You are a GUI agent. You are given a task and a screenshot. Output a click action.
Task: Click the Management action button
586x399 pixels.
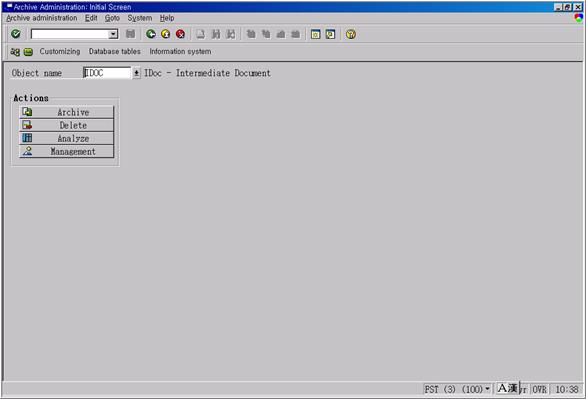(x=67, y=151)
